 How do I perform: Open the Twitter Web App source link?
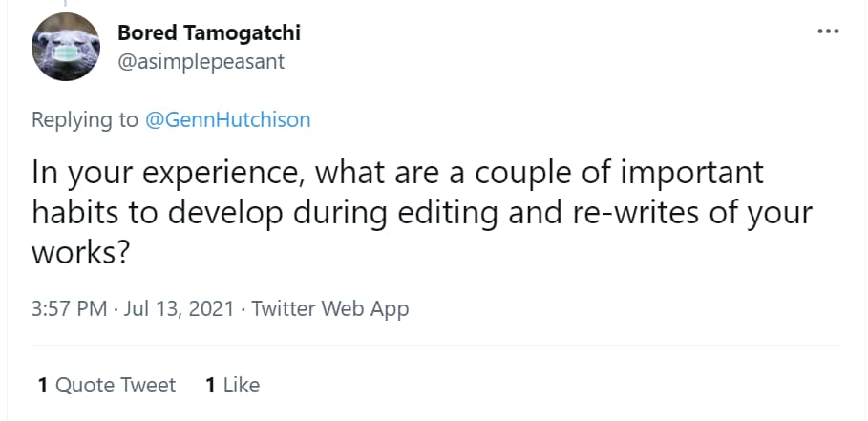click(330, 308)
